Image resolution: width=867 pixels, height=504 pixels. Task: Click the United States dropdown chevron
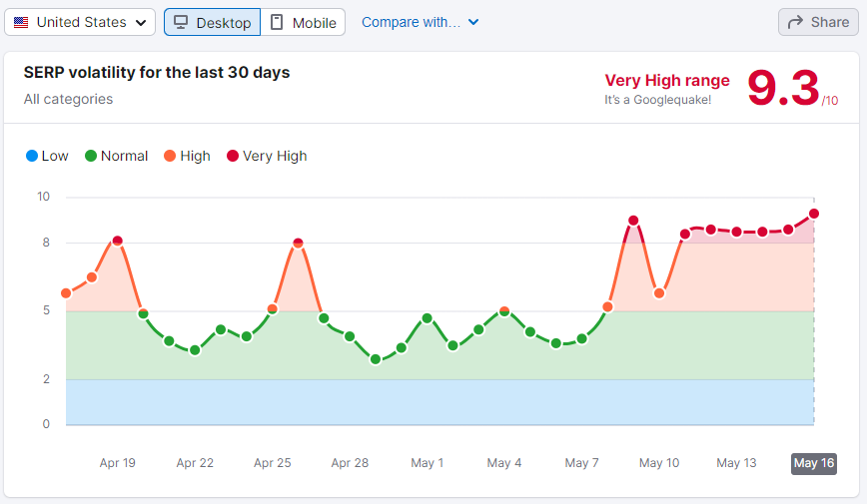coord(141,23)
